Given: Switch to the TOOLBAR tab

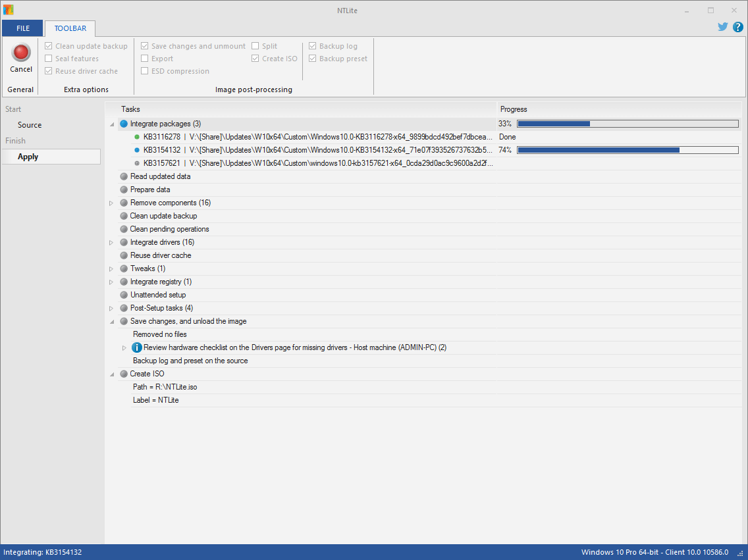Looking at the screenshot, I should [69, 28].
